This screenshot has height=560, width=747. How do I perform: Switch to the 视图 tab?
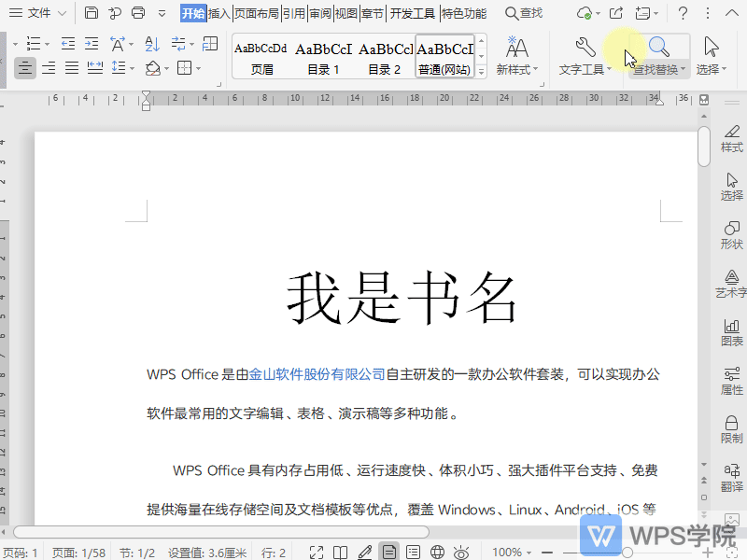coord(346,13)
